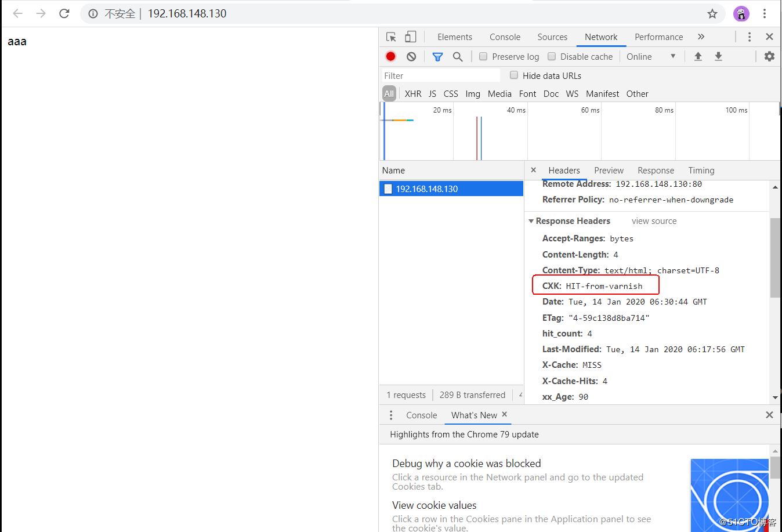Open the Online throttling dropdown
This screenshot has width=782, height=532.
pos(651,56)
